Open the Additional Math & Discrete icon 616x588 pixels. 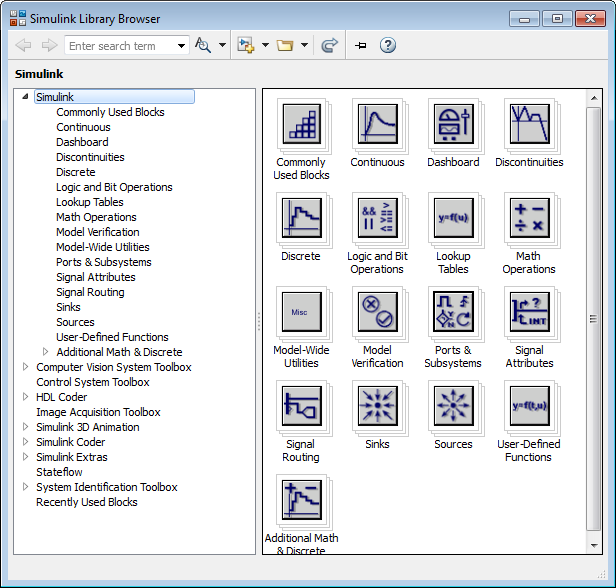point(302,500)
